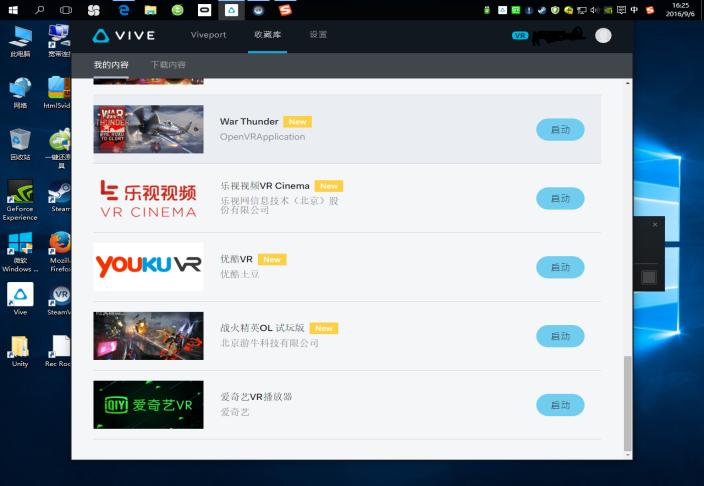Click the content list scrollbar thumb
The image size is (704, 486).
(x=628, y=403)
